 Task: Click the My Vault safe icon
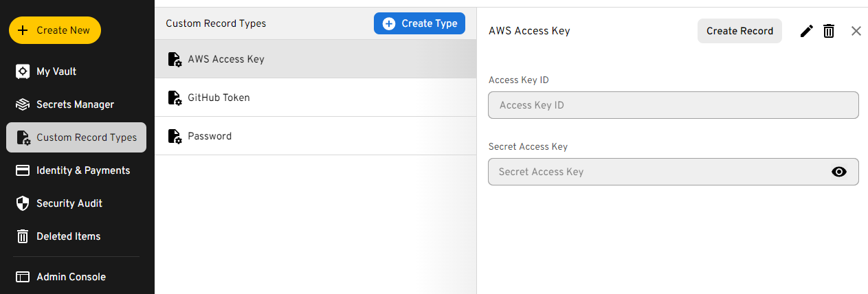coord(23,71)
